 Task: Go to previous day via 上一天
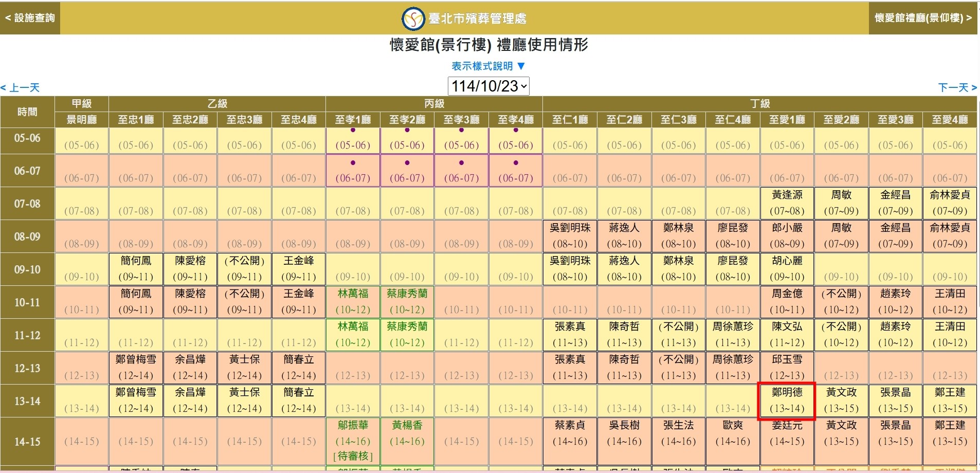point(21,87)
